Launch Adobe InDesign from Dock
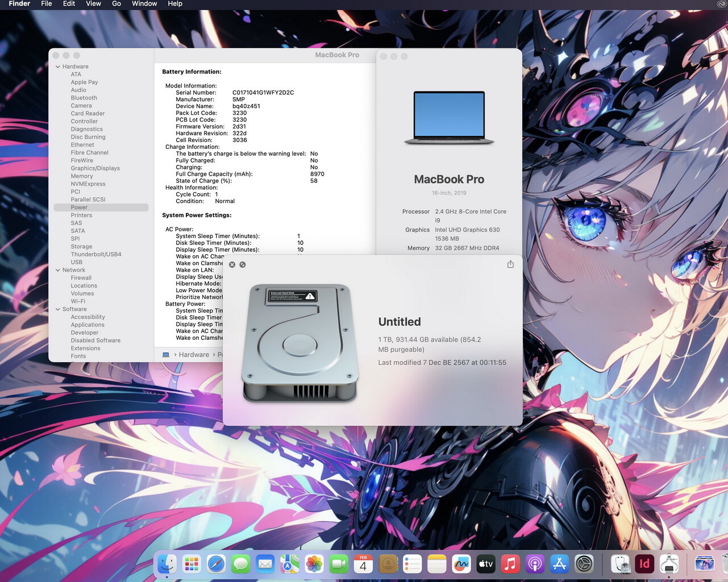728x582 pixels. click(645, 564)
